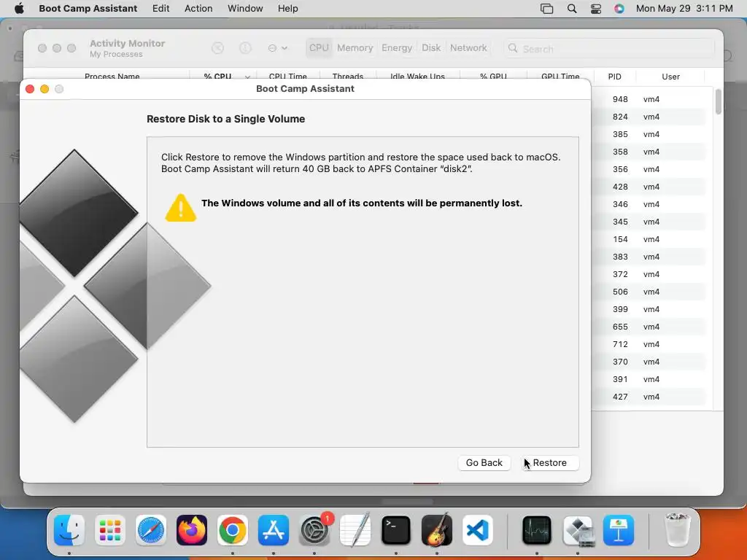Open Spotlight search in menu bar

572,9
